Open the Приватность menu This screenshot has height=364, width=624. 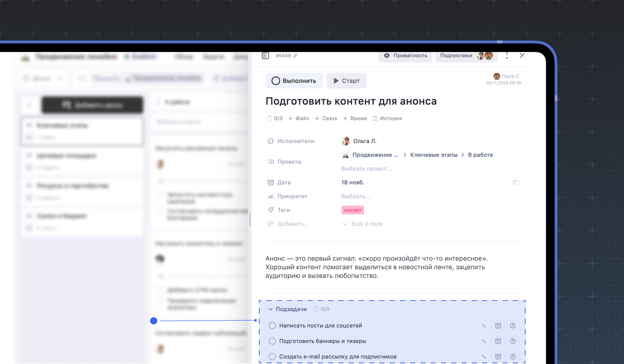[405, 55]
